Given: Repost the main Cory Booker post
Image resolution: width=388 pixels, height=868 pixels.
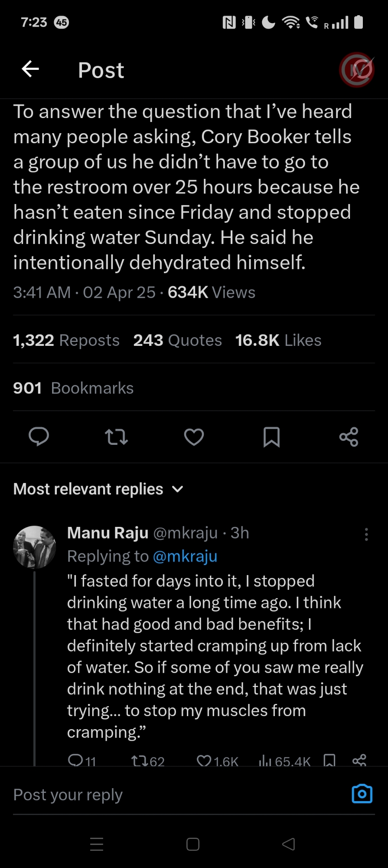Looking at the screenshot, I should click(x=116, y=437).
